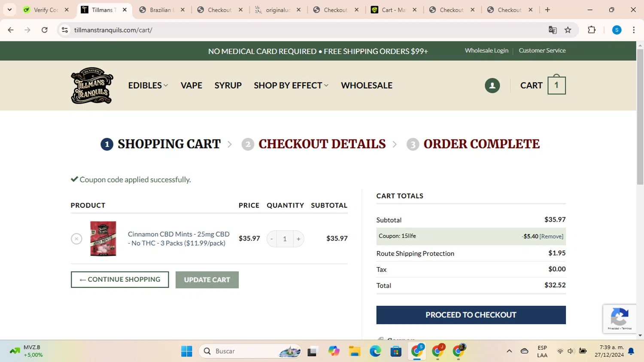This screenshot has width=644, height=362.
Task: Open the VAPE menu item
Action: 191,85
